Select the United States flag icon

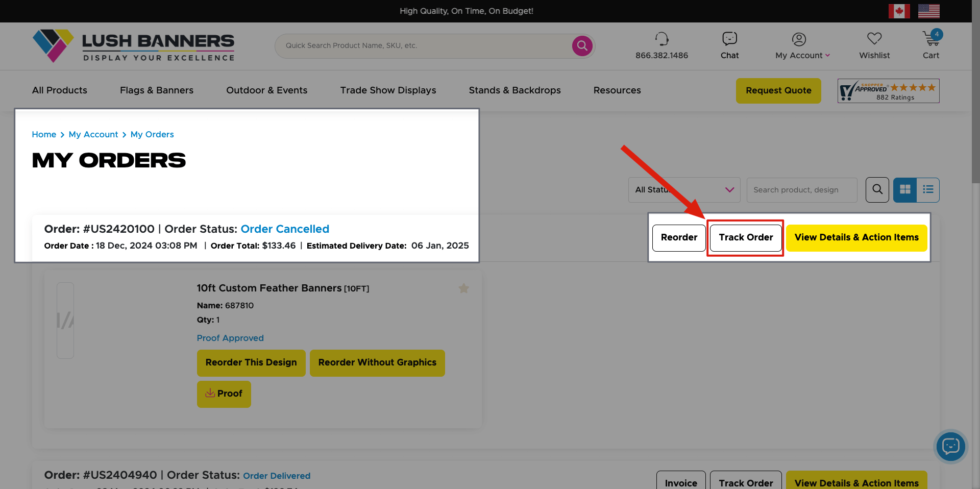(928, 11)
